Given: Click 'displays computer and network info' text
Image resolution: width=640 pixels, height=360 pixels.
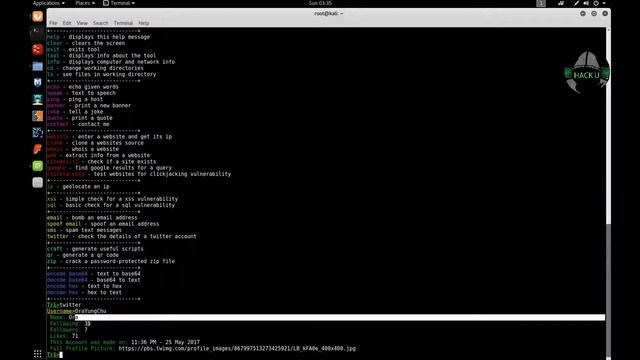Looking at the screenshot, I should pyautogui.click(x=122, y=62).
